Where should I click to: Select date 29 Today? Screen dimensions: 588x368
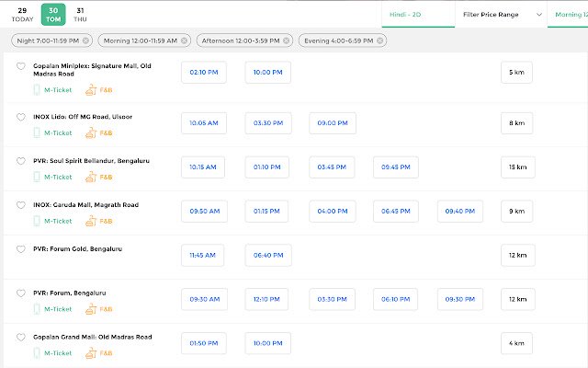pos(22,15)
